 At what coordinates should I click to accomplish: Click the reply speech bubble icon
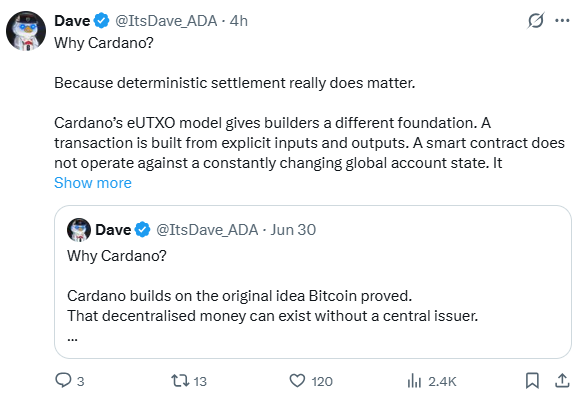pyautogui.click(x=63, y=381)
